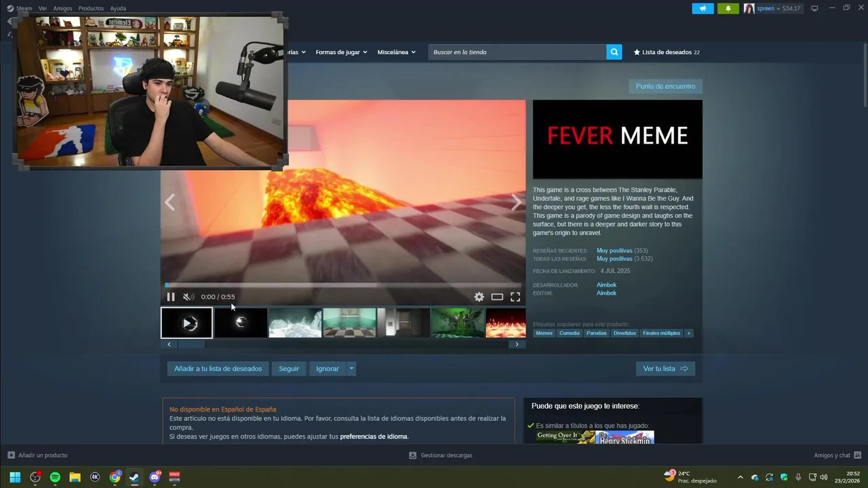Open preferencias de idioma link
868x488 pixels.
[374, 436]
